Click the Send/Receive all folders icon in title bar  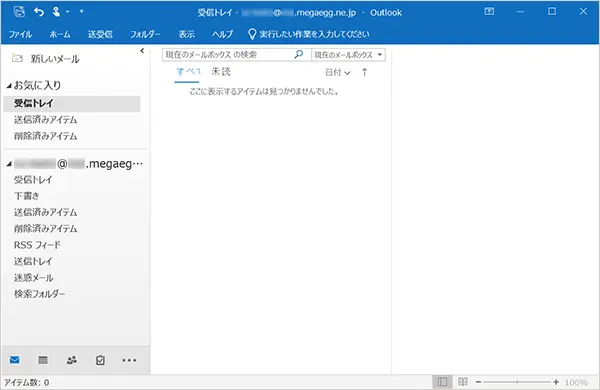(x=19, y=12)
